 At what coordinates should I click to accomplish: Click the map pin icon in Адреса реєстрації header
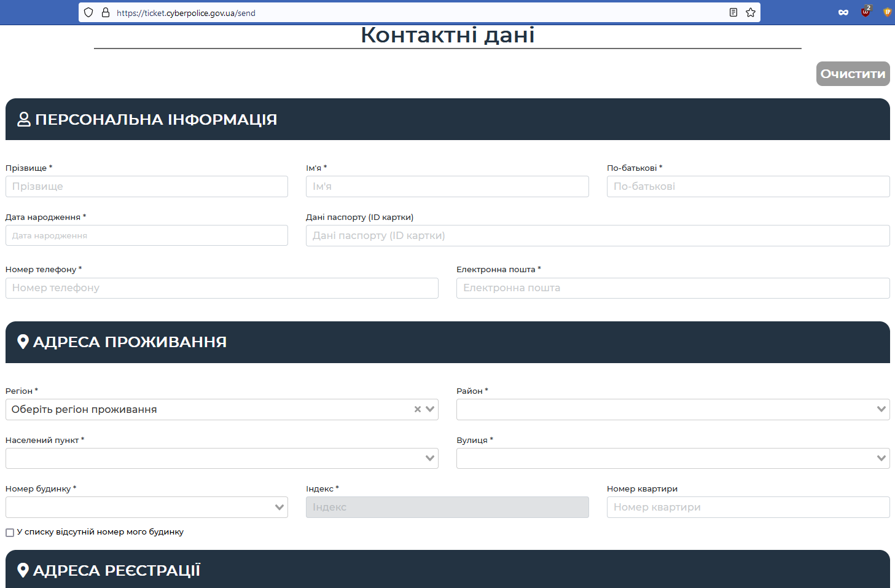click(x=23, y=570)
